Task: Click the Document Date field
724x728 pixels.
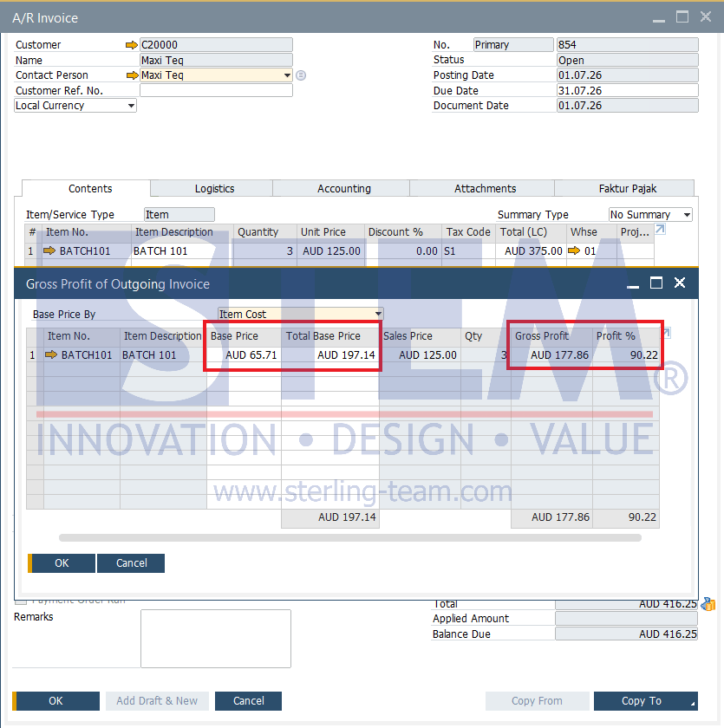Action: click(628, 106)
